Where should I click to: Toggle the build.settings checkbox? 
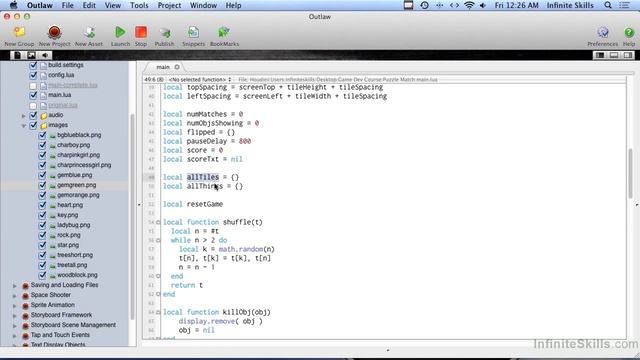33,65
